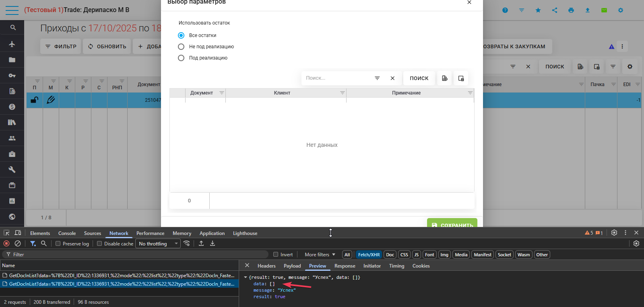Open the bar chart report icon in sidebar
The height and width of the screenshot is (307, 644).
[x=12, y=201]
